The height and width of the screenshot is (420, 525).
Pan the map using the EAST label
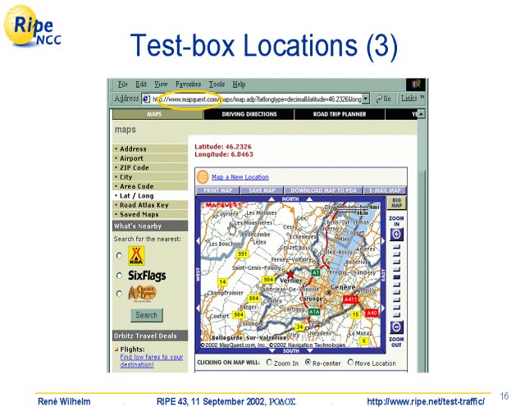tap(383, 275)
